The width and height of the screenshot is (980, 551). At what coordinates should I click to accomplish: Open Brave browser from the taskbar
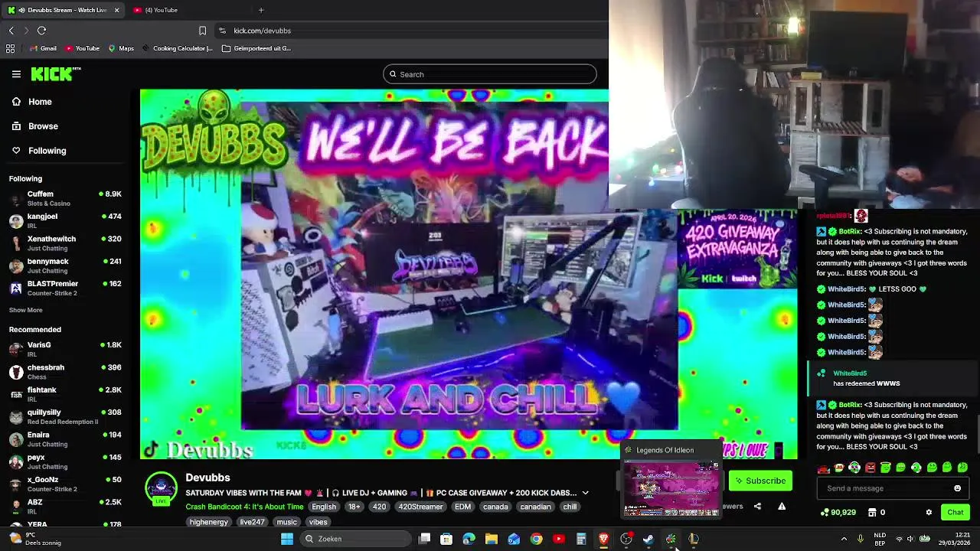pos(603,539)
